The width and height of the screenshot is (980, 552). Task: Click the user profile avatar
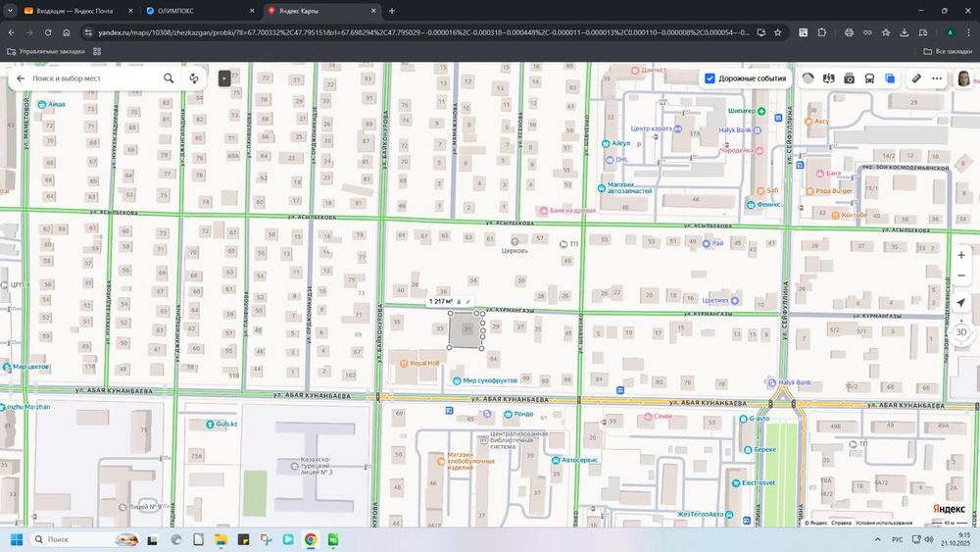963,78
